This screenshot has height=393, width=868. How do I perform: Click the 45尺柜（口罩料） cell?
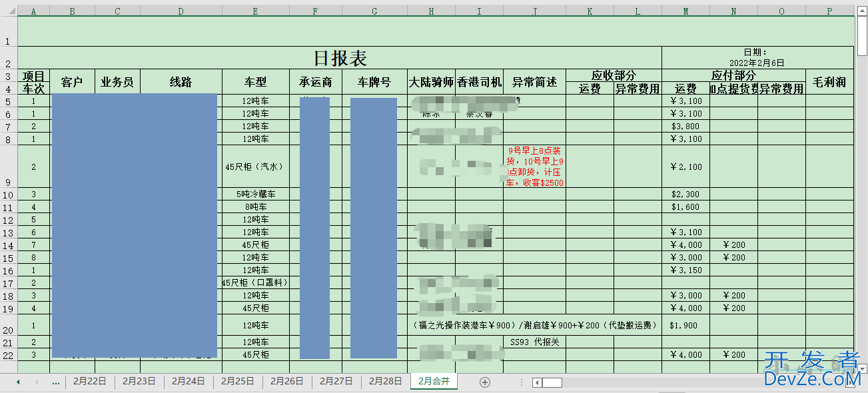point(256,282)
